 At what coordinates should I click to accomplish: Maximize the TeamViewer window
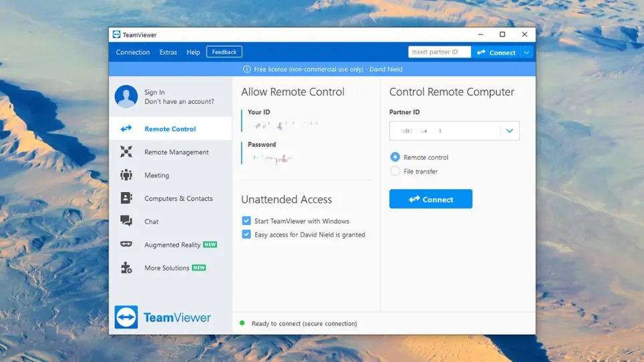tap(503, 35)
